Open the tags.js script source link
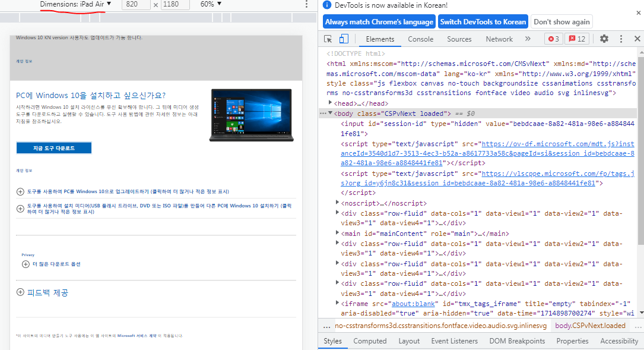This screenshot has width=644, height=350. [487, 178]
